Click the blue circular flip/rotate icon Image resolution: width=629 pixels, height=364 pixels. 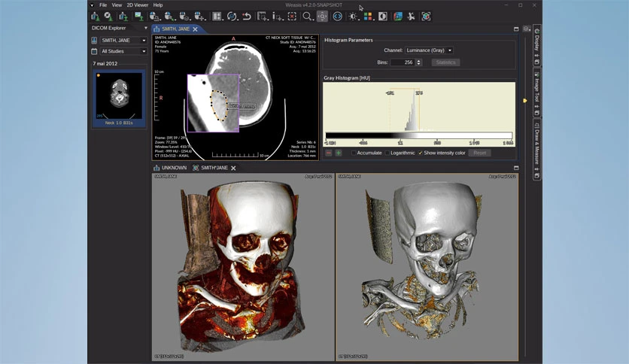338,17
